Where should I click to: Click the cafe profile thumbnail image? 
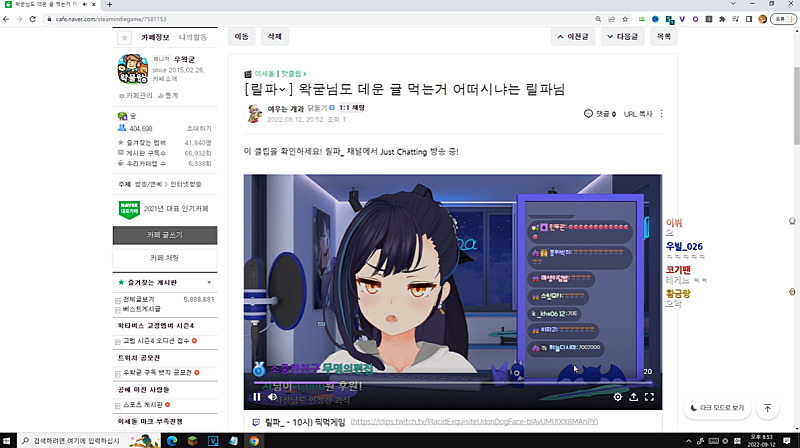133,69
